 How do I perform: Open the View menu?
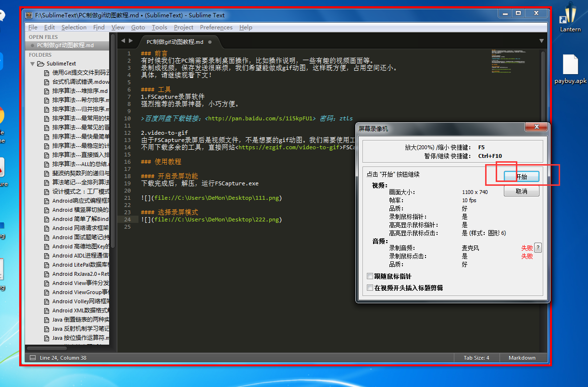(x=118, y=27)
